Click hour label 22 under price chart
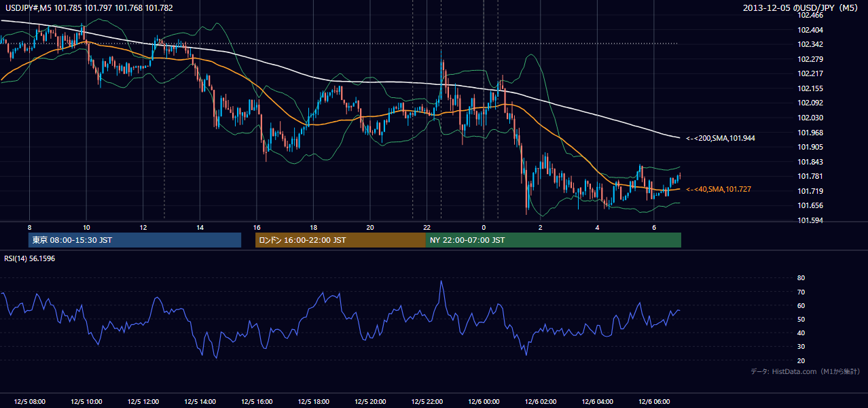 click(x=427, y=227)
